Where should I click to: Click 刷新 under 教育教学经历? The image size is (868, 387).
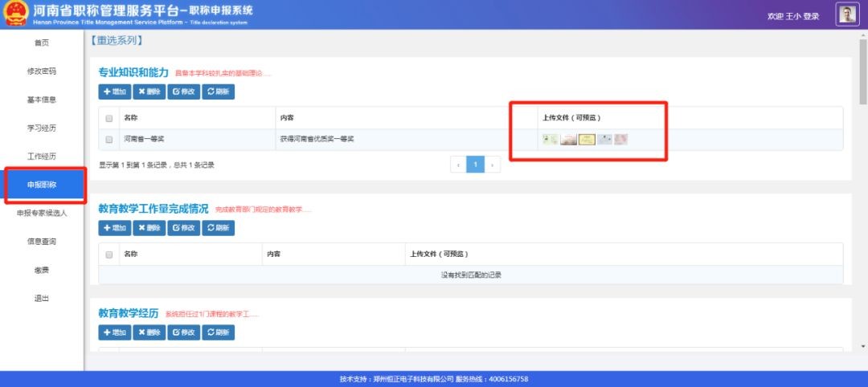pos(218,332)
